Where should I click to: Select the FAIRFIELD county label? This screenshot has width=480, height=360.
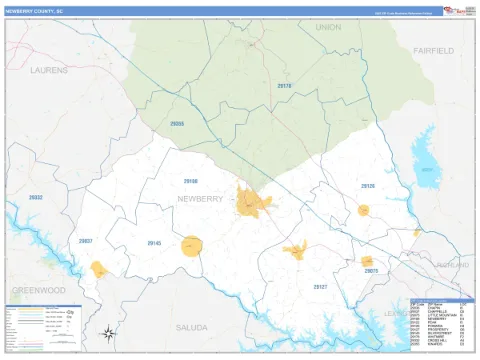point(434,51)
